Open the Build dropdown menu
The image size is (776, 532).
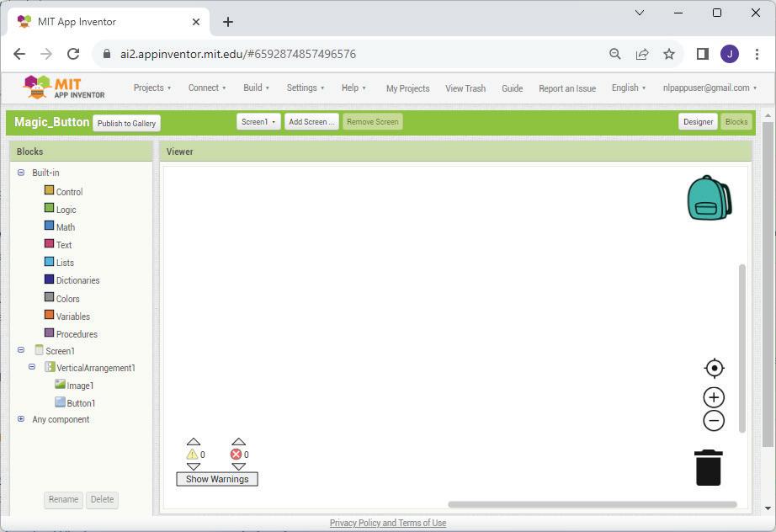tap(256, 88)
